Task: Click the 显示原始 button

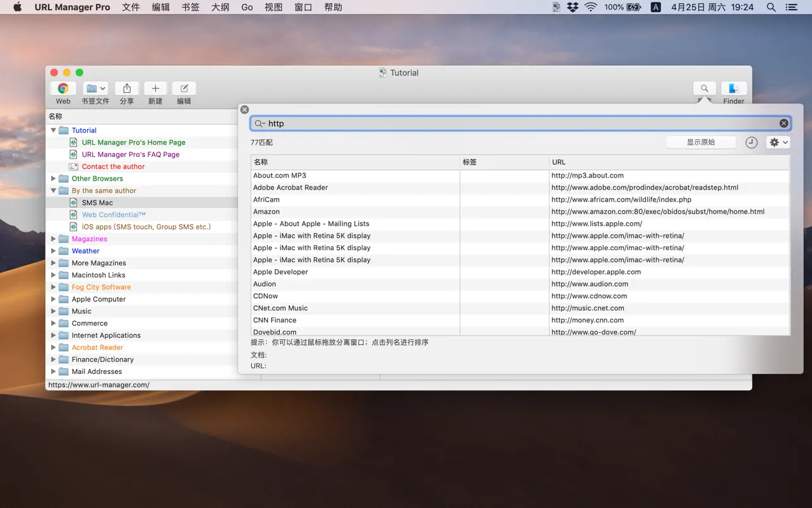Action: click(x=701, y=142)
